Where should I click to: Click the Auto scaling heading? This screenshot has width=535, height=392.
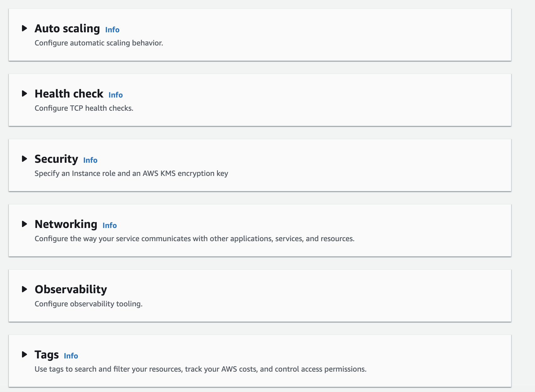click(x=67, y=29)
